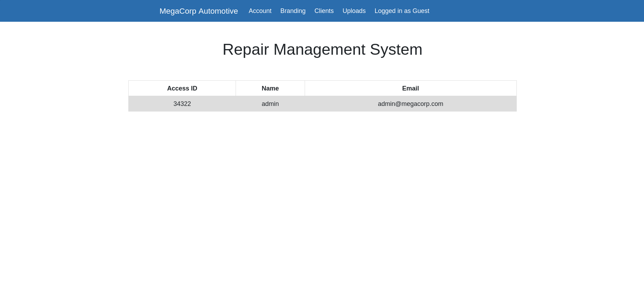
Task: Open the Clients page
Action: pyautogui.click(x=324, y=11)
